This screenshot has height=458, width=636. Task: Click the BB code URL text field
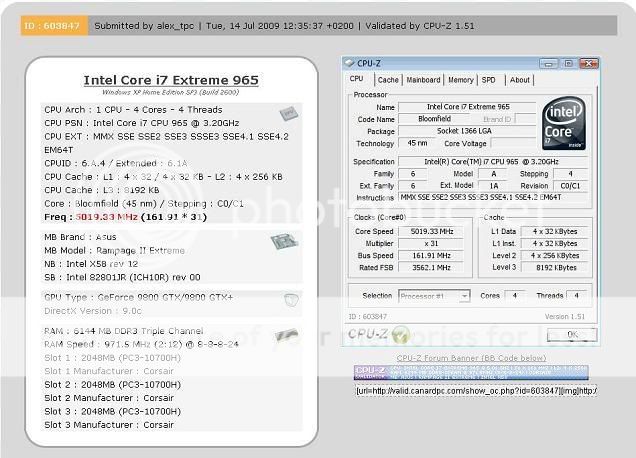click(x=476, y=391)
